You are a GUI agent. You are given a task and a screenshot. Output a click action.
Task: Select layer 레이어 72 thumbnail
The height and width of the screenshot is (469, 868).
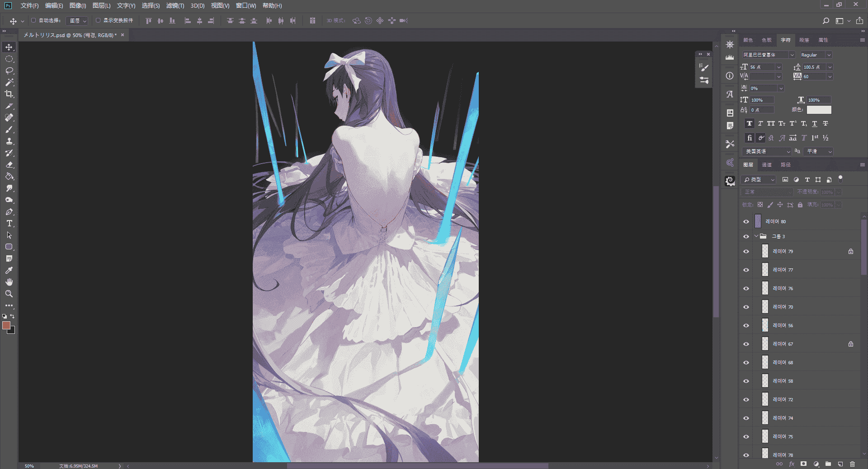tap(765, 399)
